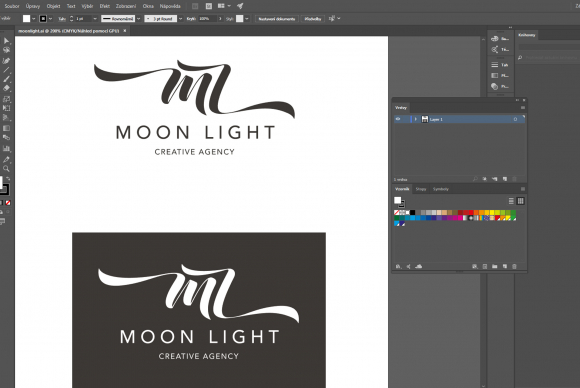
Task: Click the opacity 100% input field
Action: pyautogui.click(x=207, y=18)
